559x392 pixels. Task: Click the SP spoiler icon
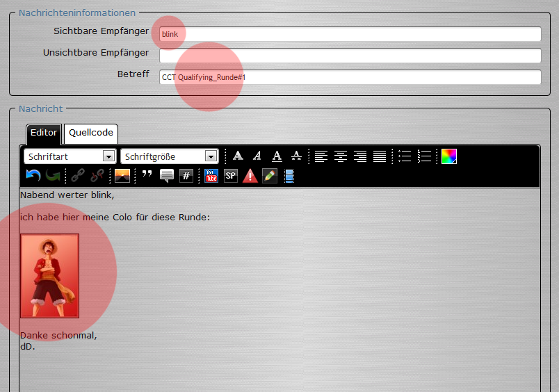(231, 176)
